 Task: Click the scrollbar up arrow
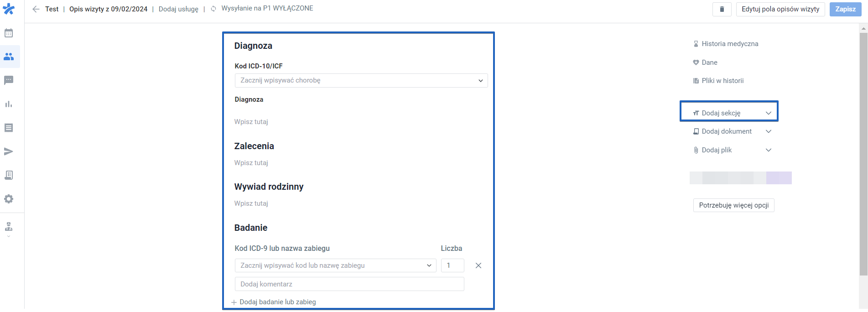click(x=863, y=28)
